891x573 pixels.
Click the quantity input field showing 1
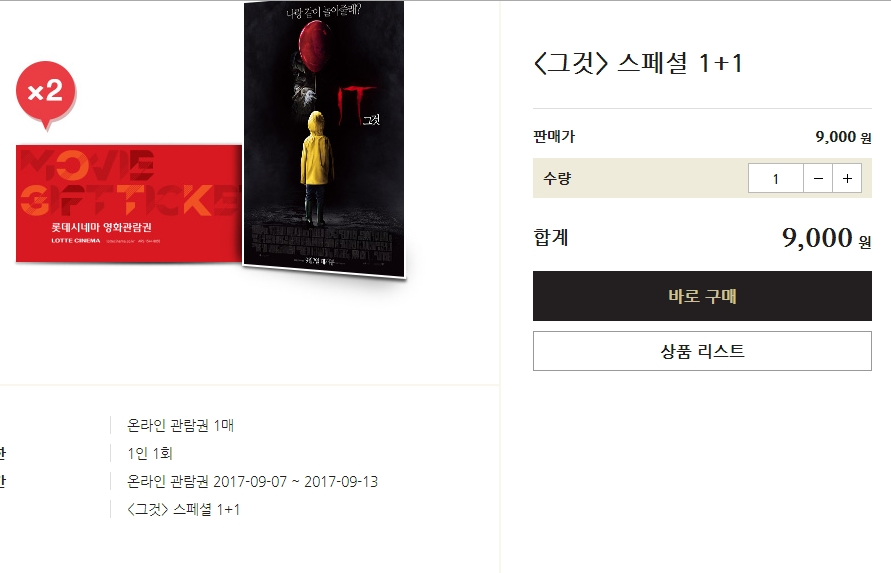776,178
